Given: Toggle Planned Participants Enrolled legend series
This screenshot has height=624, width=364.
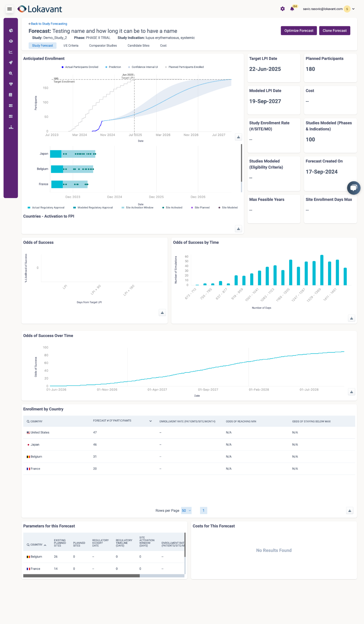Looking at the screenshot, I should (184, 67).
